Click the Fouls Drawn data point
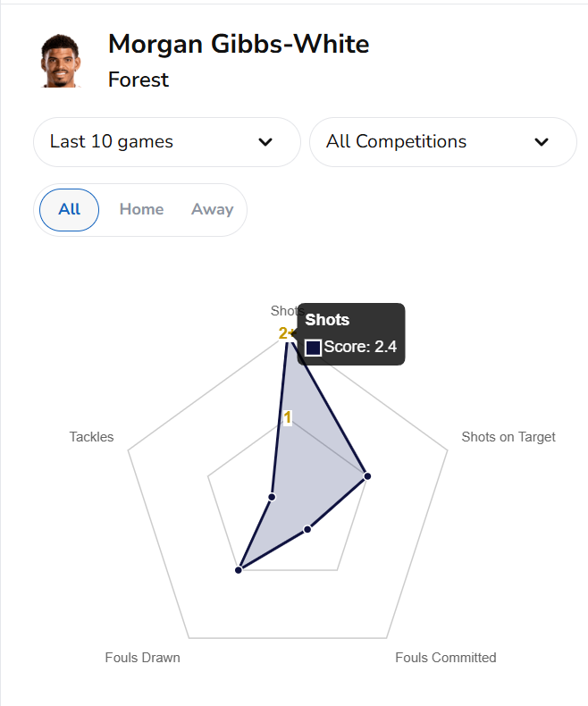 (x=239, y=569)
